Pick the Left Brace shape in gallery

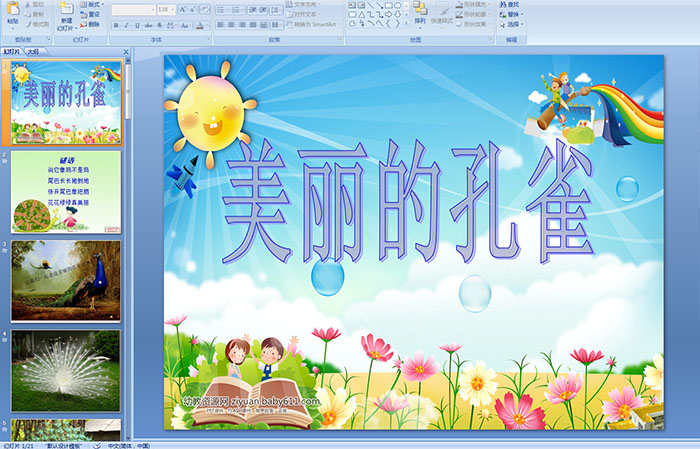(388, 23)
